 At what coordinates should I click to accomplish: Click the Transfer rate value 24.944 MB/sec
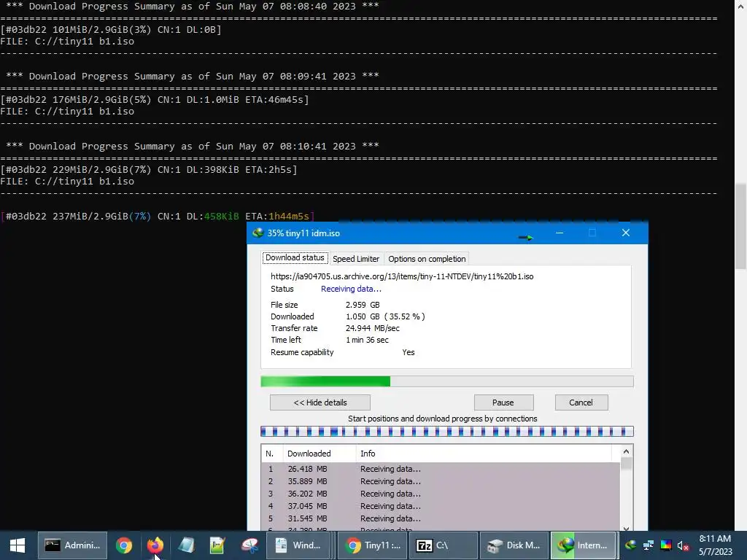[373, 328]
